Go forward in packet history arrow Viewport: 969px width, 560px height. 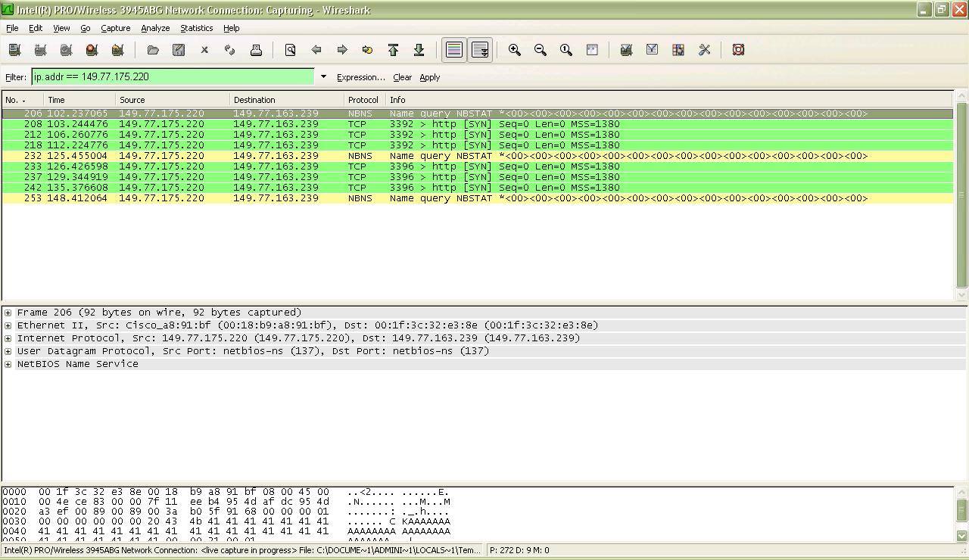[x=341, y=50]
